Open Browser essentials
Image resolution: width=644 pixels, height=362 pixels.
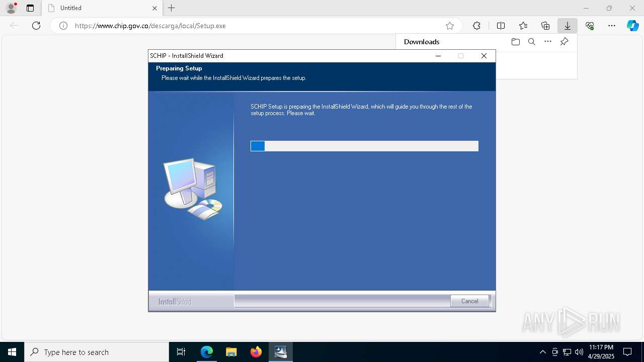click(x=590, y=26)
